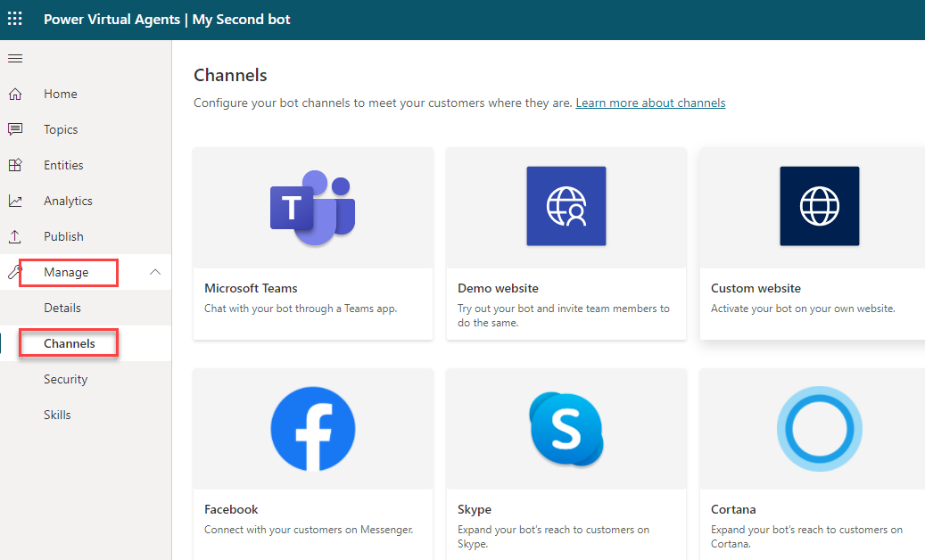Viewport: 925px width, 560px height.
Task: Click 'Activate your bot on your own website' text
Action: pyautogui.click(x=803, y=309)
